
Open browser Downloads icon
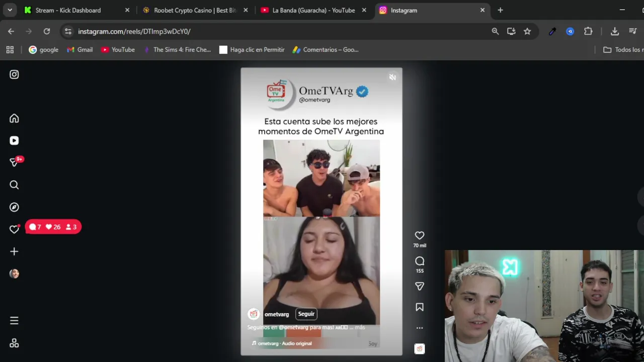click(615, 31)
